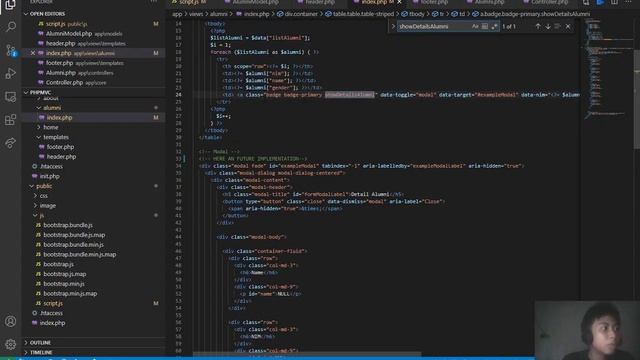Viewport: 640px width, 360px height.
Task: Toggle Use Regular Expression in find
Action: coord(494,27)
